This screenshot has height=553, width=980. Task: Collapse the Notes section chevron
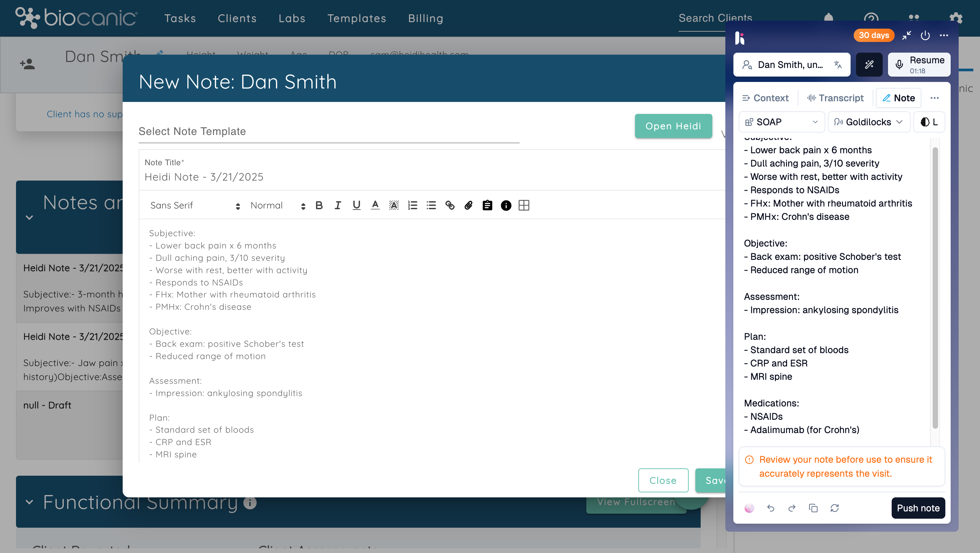(29, 218)
